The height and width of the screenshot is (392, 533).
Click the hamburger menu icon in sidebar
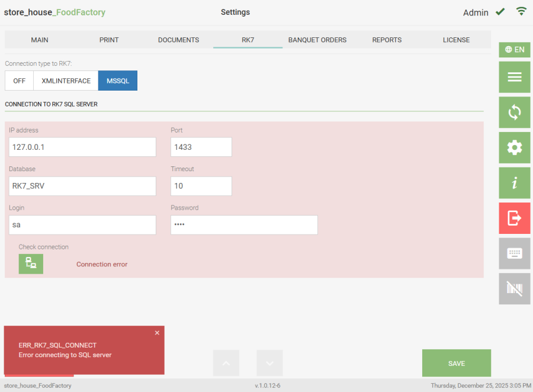[x=514, y=77]
